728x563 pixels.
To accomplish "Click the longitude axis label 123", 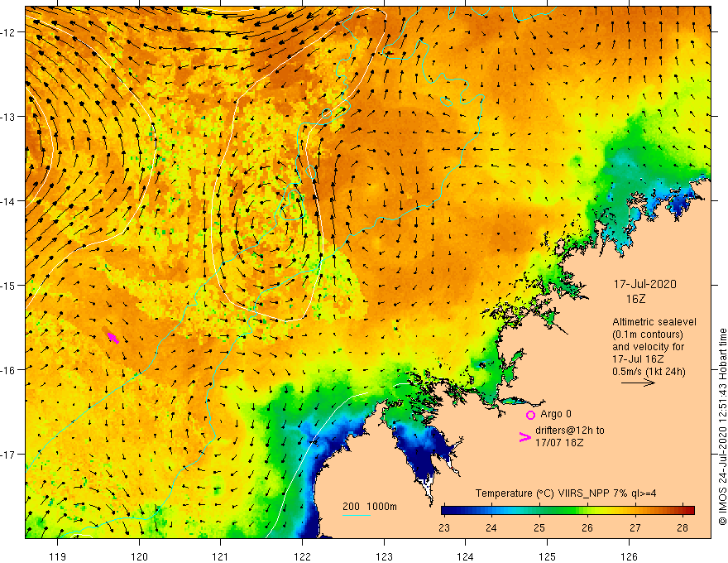I will [384, 556].
